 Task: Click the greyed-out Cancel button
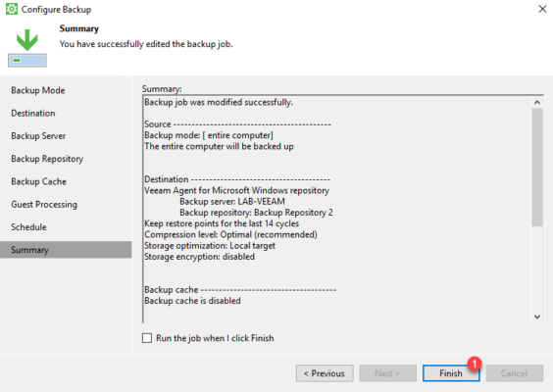click(514, 373)
